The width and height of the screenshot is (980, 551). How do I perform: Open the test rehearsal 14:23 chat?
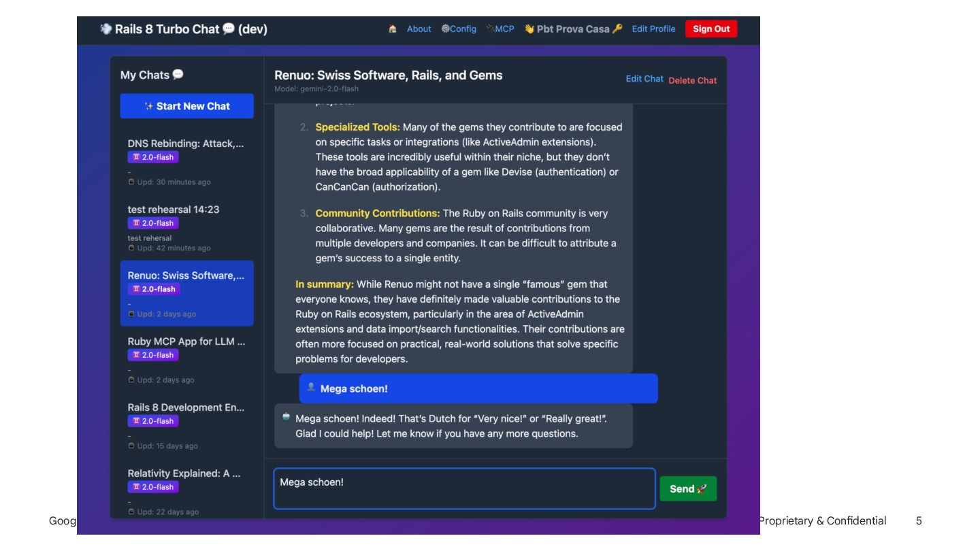(187, 228)
